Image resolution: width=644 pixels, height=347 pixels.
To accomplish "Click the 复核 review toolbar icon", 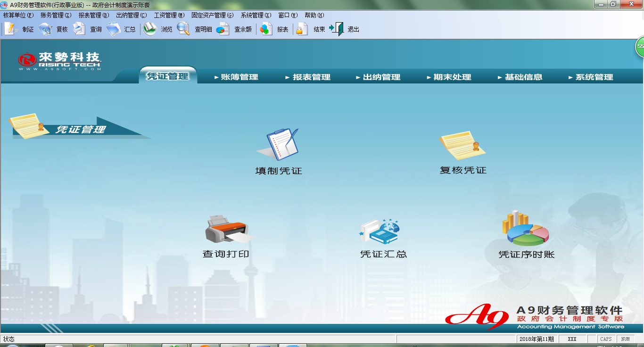I will pyautogui.click(x=46, y=29).
